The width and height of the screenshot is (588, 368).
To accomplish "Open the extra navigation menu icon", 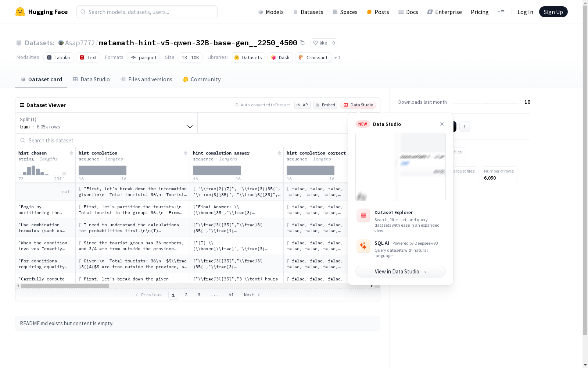I will (501, 12).
